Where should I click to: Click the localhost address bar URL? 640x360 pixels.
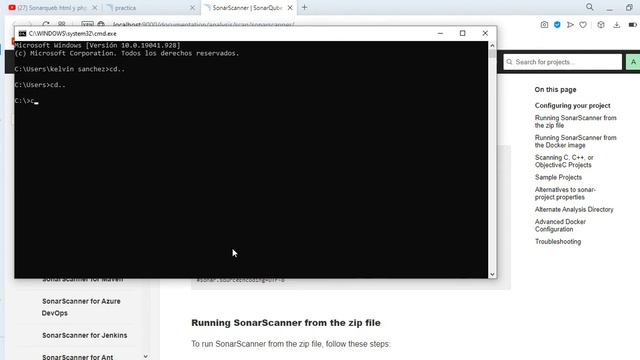tap(203, 24)
